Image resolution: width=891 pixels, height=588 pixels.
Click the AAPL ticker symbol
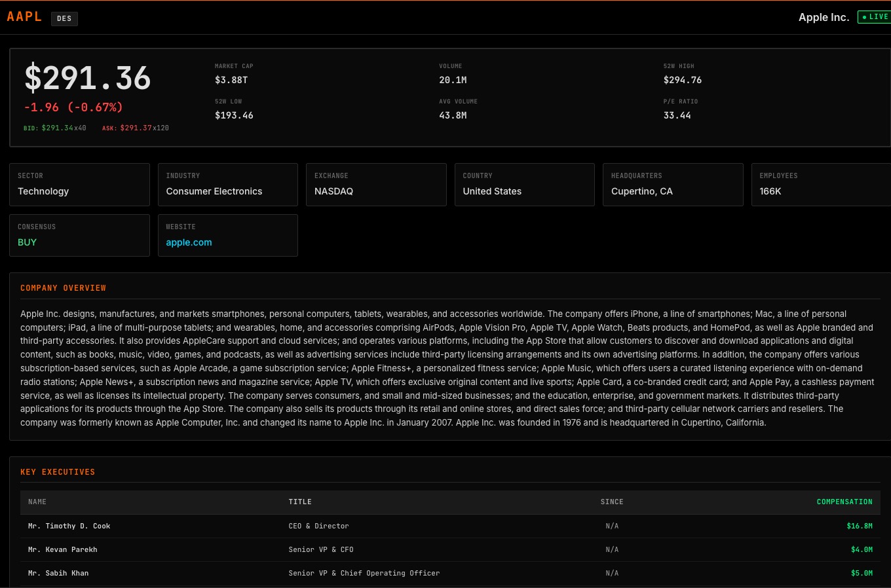(24, 17)
